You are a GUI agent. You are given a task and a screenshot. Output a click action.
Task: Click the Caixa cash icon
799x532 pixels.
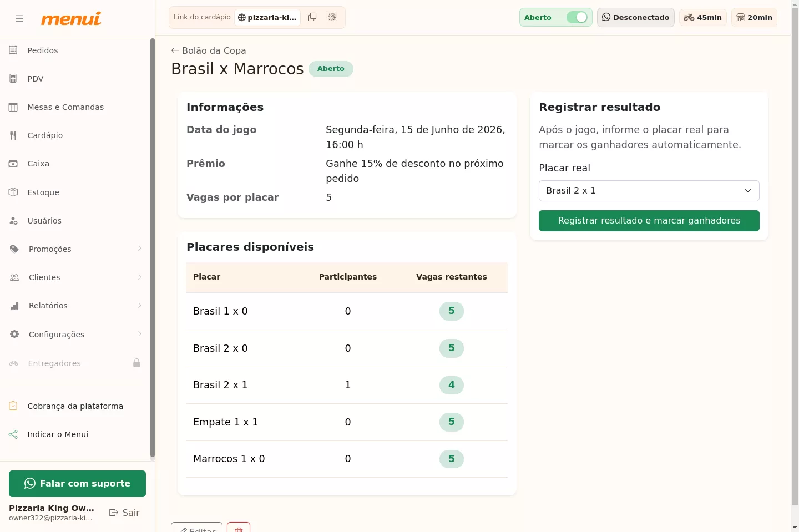13,164
